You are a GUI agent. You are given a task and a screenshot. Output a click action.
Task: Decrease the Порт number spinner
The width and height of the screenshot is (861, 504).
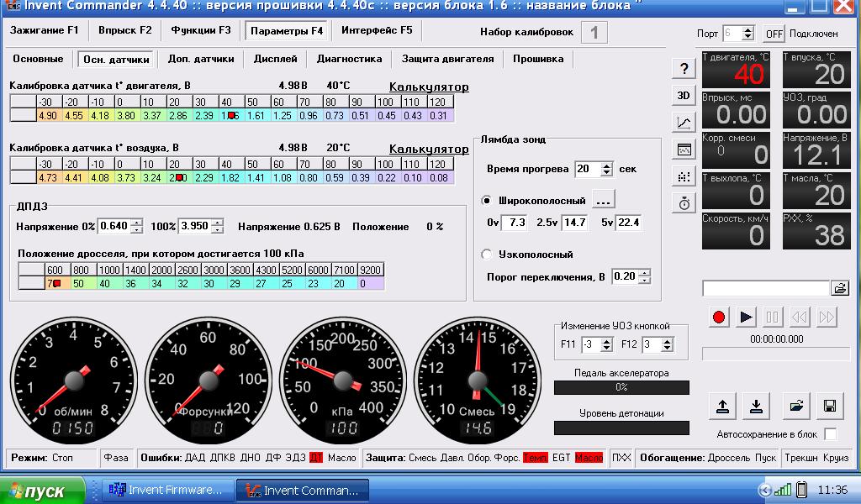coord(747,37)
